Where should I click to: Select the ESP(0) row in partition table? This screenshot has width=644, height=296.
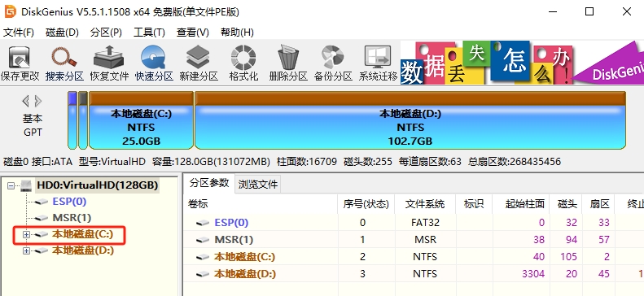pyautogui.click(x=414, y=223)
